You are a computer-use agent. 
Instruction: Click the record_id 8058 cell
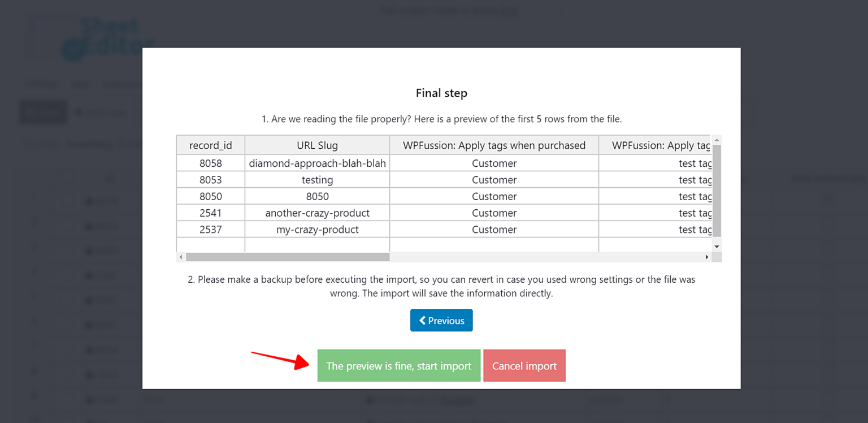210,163
